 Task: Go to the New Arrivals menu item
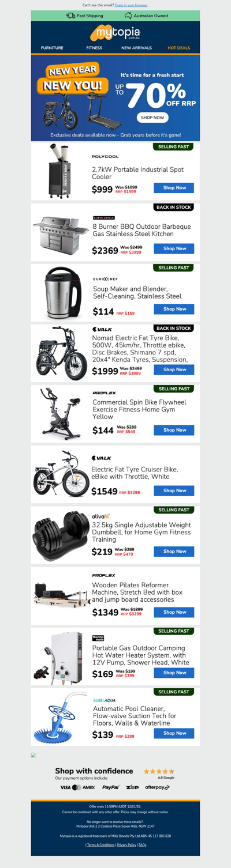[136, 48]
